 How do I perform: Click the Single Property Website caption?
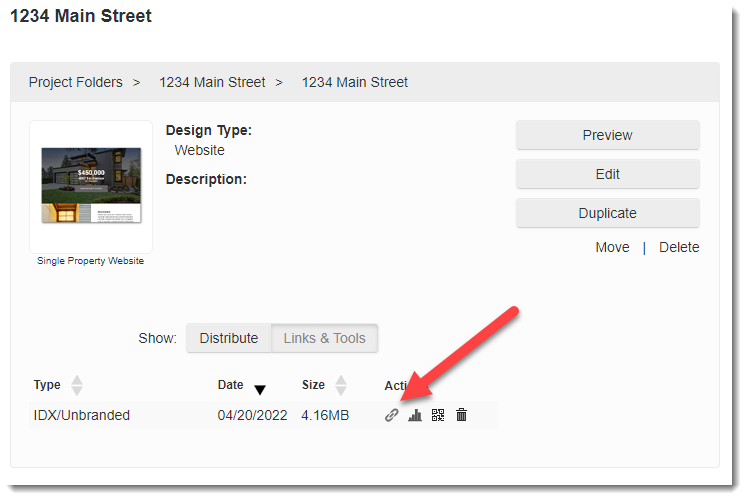(x=91, y=261)
